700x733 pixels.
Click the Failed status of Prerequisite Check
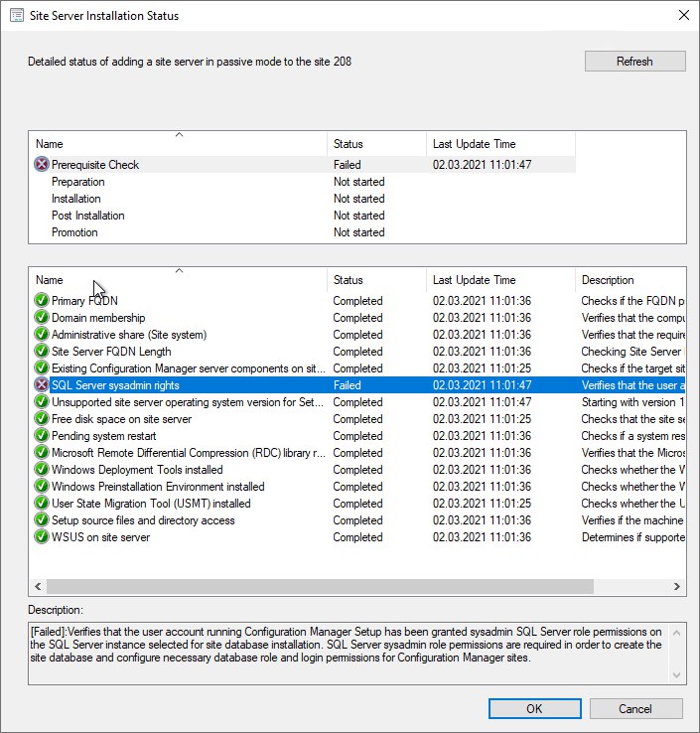tap(348, 165)
